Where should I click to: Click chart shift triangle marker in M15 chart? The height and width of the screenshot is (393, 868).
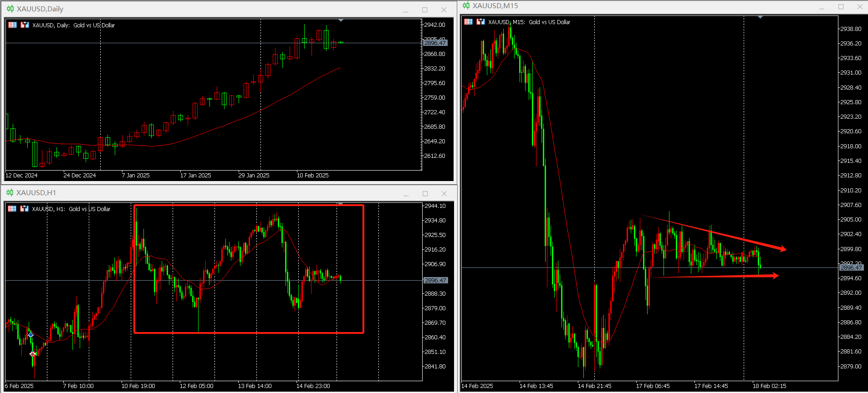click(x=760, y=17)
